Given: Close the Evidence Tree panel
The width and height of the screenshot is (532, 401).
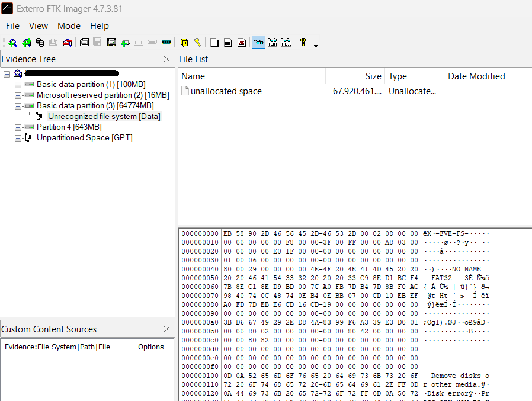Looking at the screenshot, I should [x=167, y=59].
